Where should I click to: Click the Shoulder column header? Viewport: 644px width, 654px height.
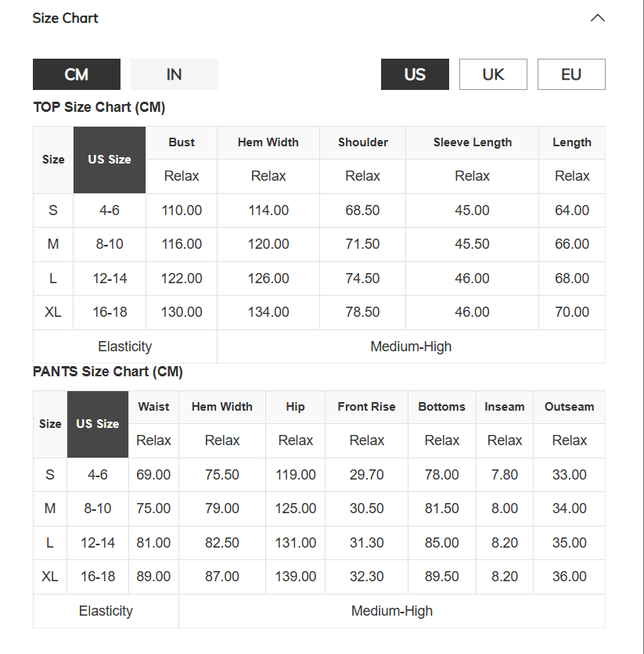pyautogui.click(x=363, y=142)
